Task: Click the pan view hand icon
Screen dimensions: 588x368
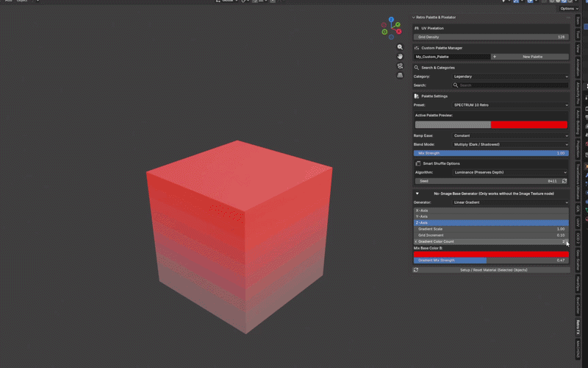Action: 400,57
